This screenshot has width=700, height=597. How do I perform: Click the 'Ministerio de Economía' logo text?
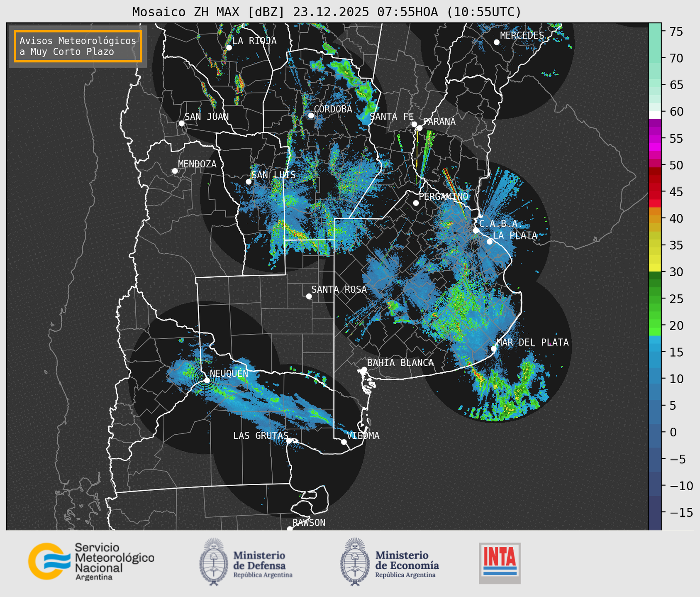[x=407, y=563]
